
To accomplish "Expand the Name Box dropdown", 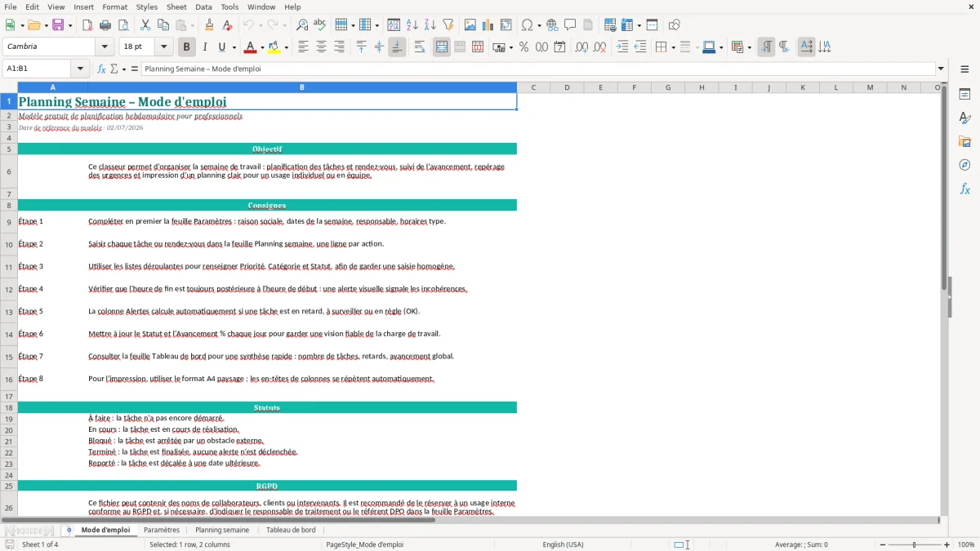I will (x=81, y=69).
